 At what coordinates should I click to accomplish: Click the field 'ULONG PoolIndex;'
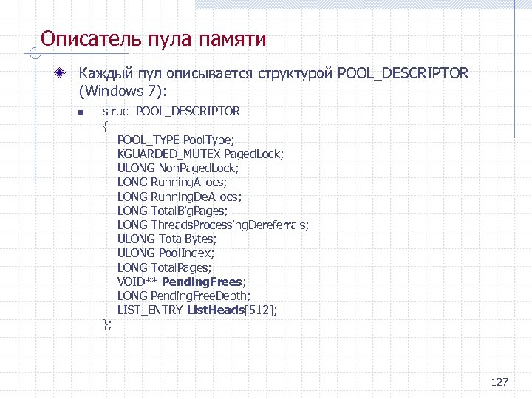point(166,253)
